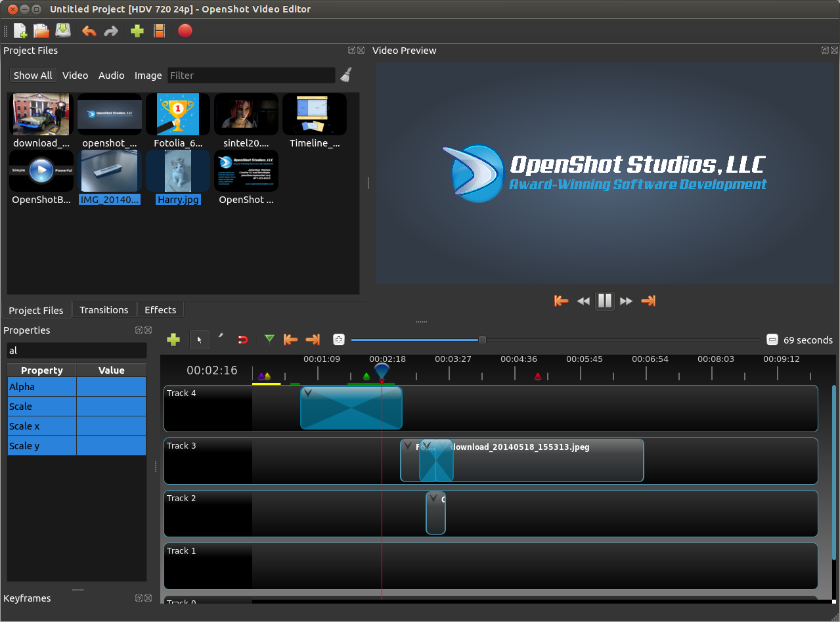Add a new track with the green plus icon

click(x=173, y=340)
